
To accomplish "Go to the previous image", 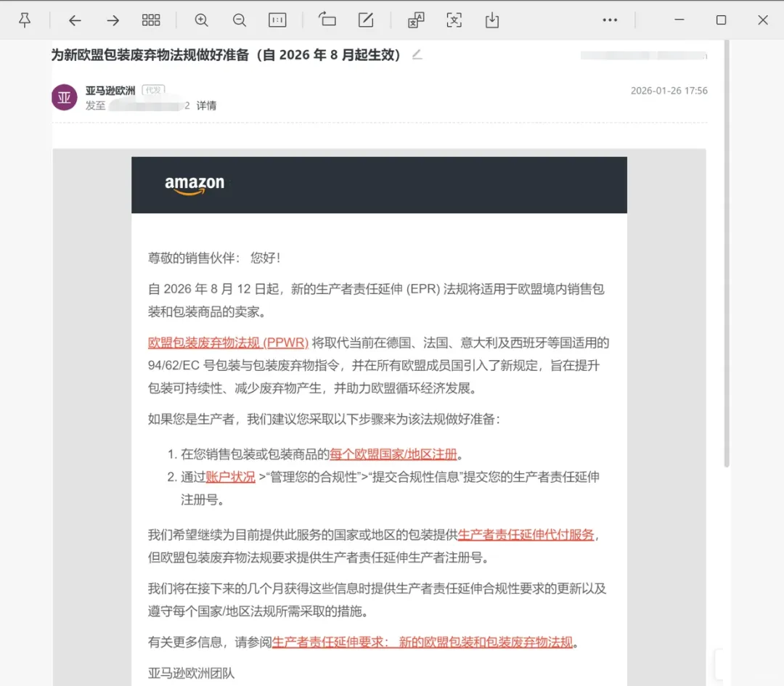I will point(75,20).
